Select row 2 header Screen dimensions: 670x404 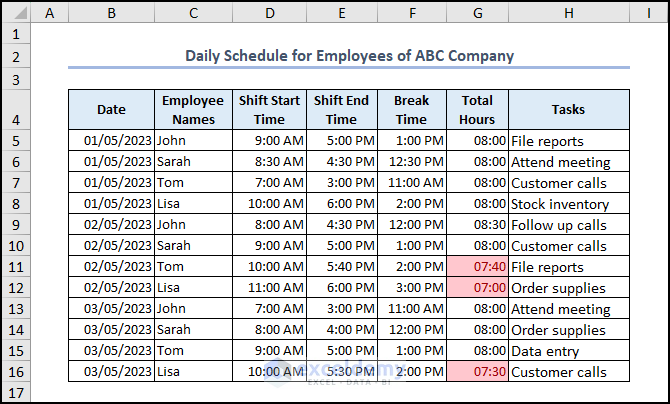click(x=15, y=56)
